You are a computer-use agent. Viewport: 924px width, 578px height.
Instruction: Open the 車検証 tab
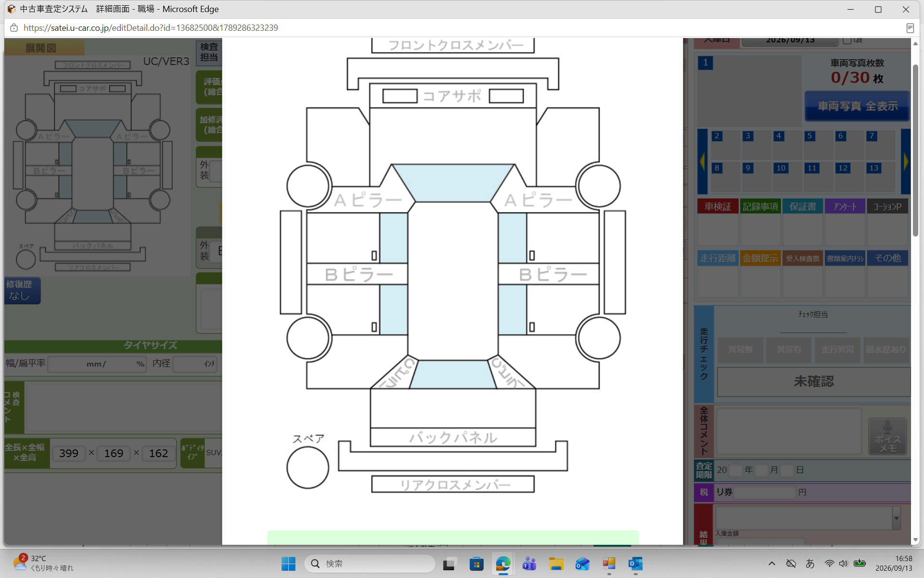[718, 207]
